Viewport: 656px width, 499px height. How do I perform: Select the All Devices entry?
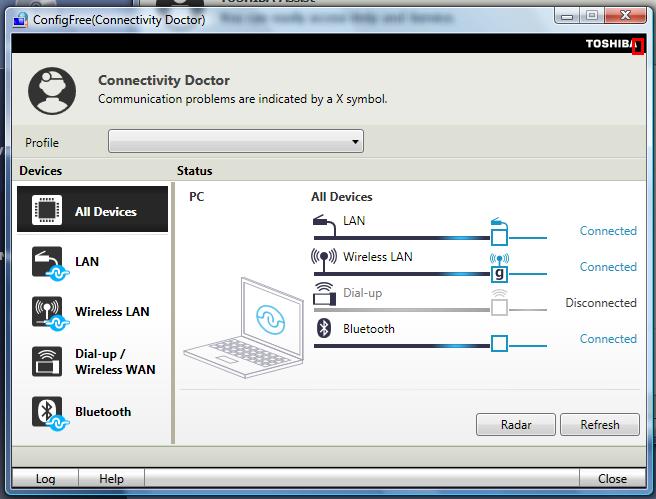tap(92, 209)
